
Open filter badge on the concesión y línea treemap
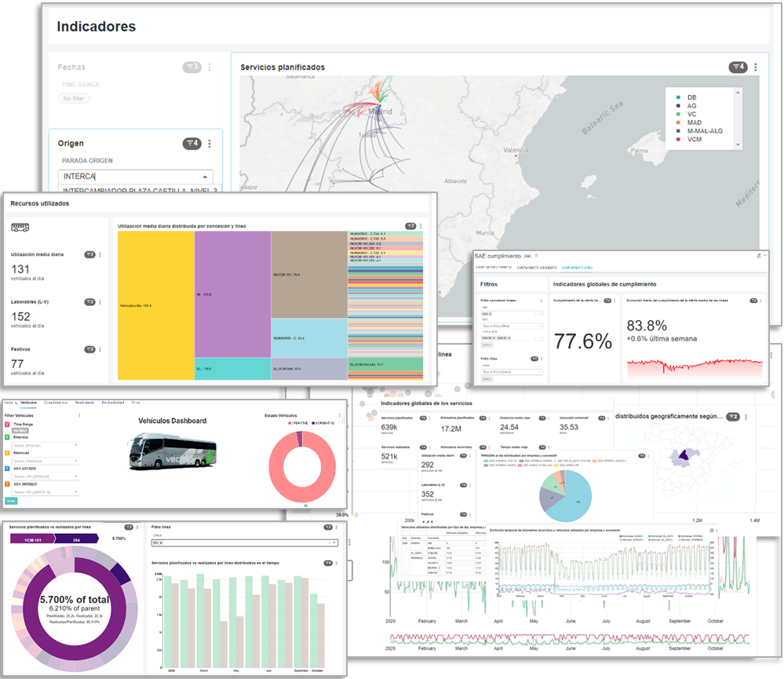coord(410,226)
